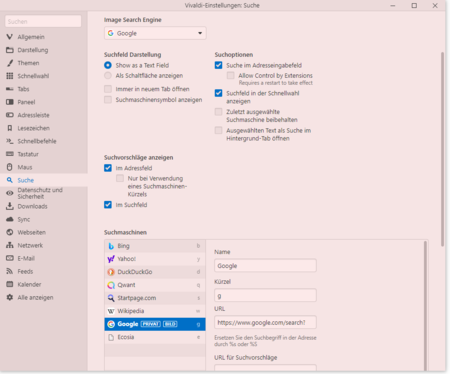Maximize the Vivaldi settings window
The height and width of the screenshot is (374, 450).
coord(414,5)
